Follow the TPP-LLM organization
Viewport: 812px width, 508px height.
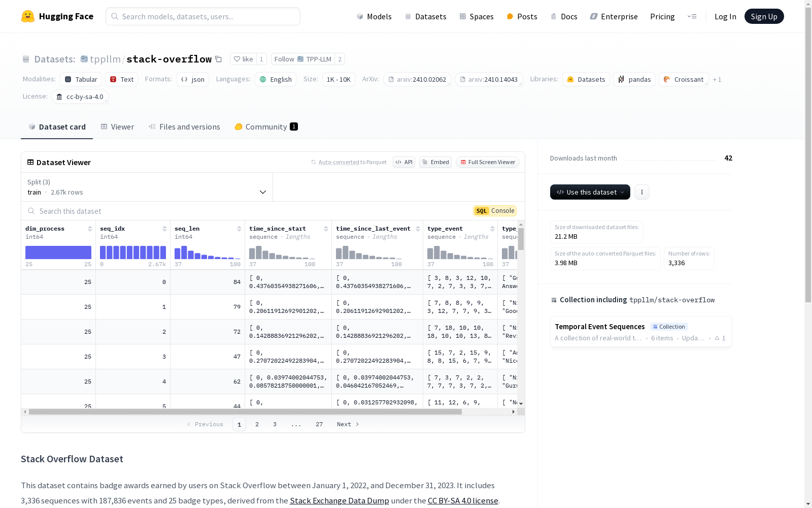(x=300, y=59)
